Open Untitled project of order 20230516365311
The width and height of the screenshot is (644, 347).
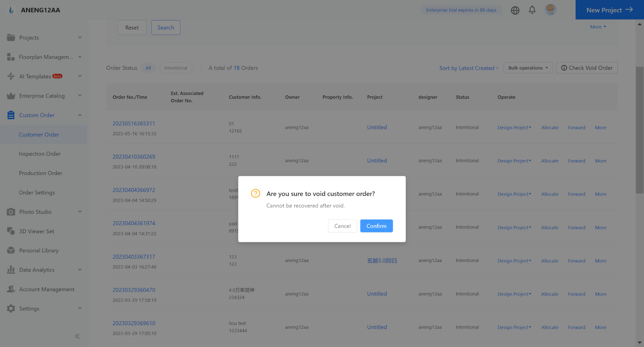pos(377,127)
